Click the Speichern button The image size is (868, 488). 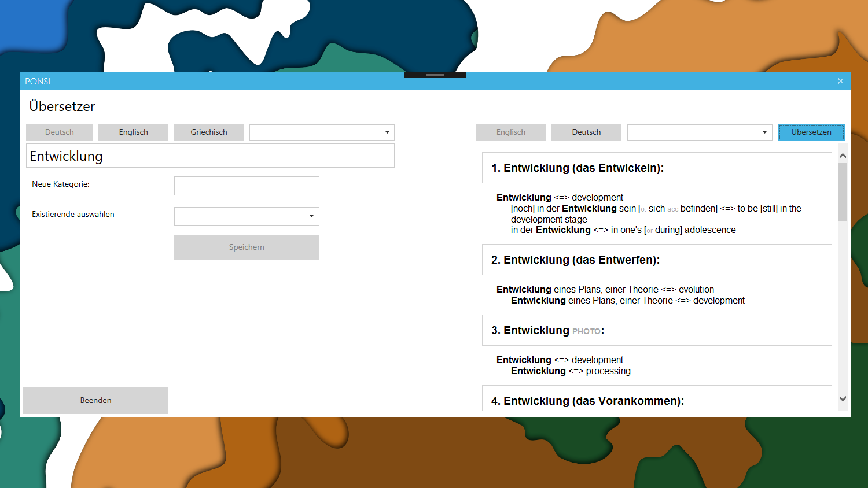point(247,247)
